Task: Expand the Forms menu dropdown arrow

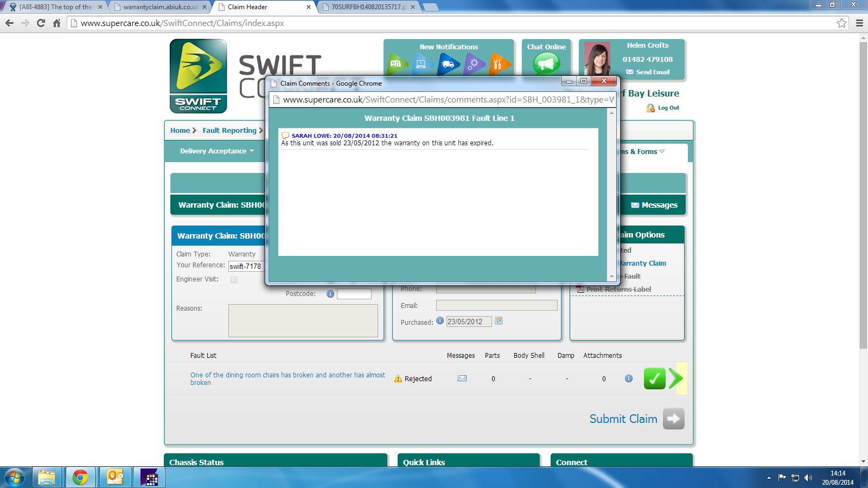Action: click(x=662, y=151)
